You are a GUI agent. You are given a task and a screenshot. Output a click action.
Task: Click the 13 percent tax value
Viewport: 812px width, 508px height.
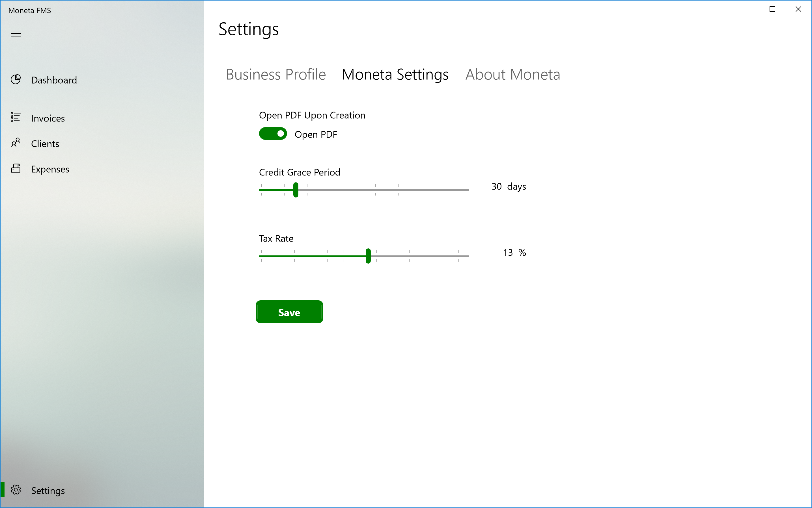pyautogui.click(x=508, y=253)
